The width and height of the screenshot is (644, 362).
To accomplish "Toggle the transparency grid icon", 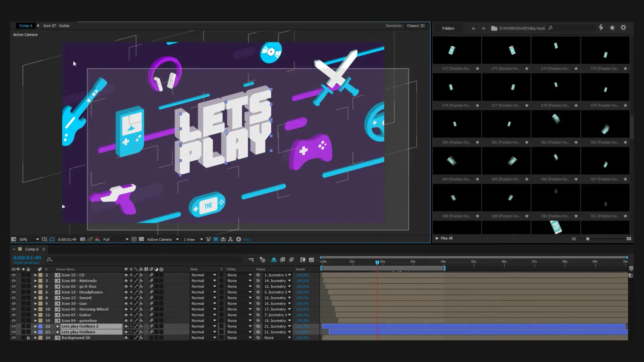I will [141, 239].
